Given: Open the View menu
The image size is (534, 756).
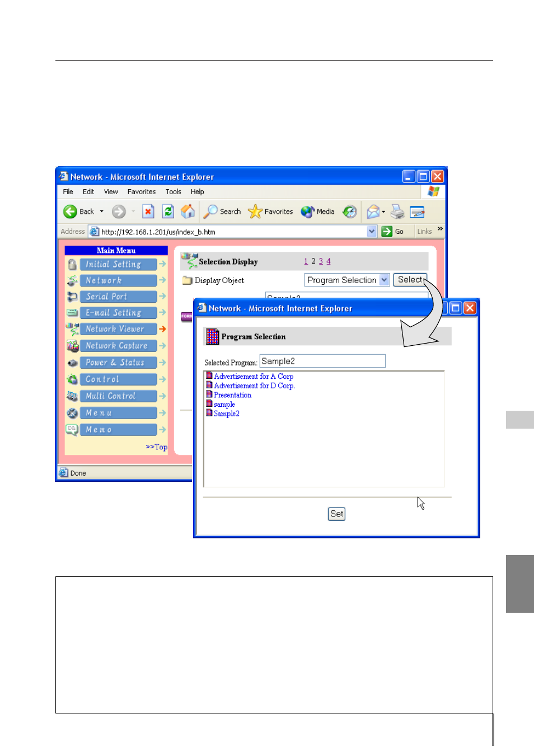Looking at the screenshot, I should [x=111, y=192].
